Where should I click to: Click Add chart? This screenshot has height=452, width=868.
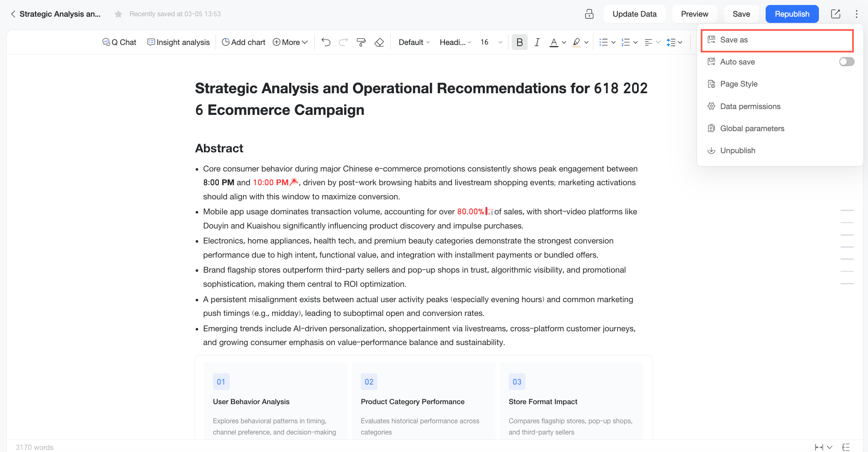coord(243,42)
